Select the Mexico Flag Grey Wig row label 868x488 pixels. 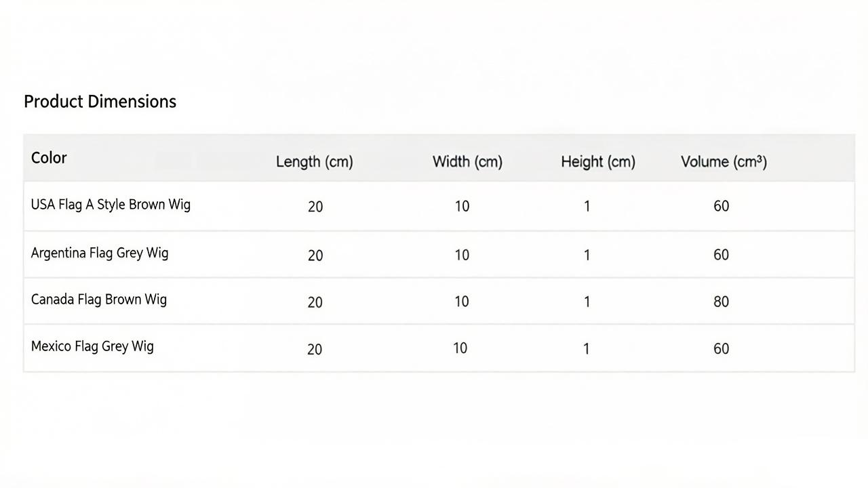point(92,346)
